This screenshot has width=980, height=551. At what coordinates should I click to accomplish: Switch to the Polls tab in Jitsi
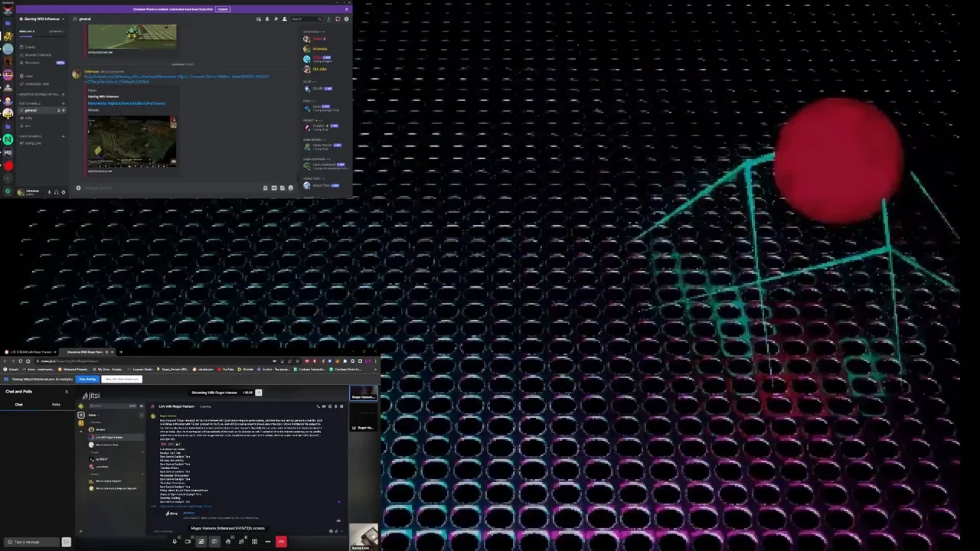[x=56, y=404]
